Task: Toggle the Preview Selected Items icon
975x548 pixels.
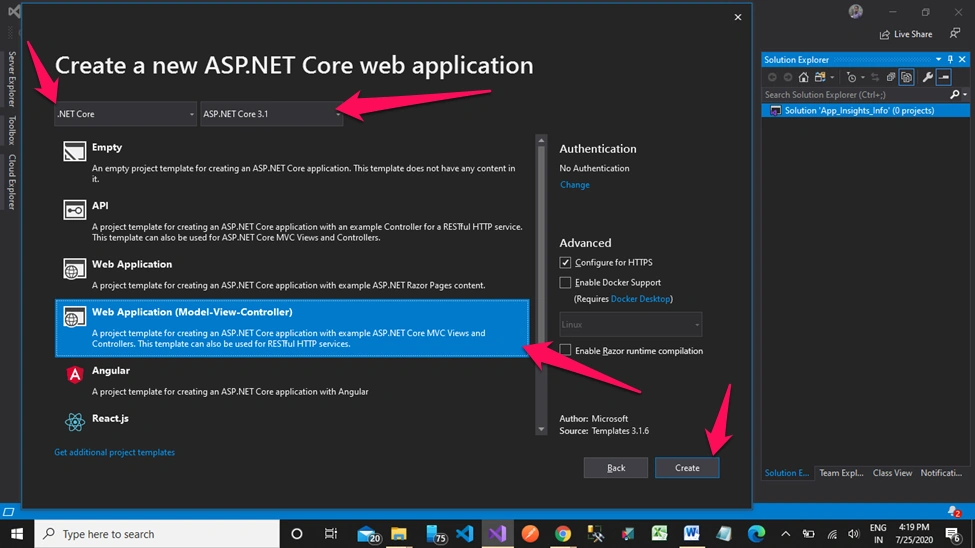Action: pyautogui.click(x=944, y=77)
